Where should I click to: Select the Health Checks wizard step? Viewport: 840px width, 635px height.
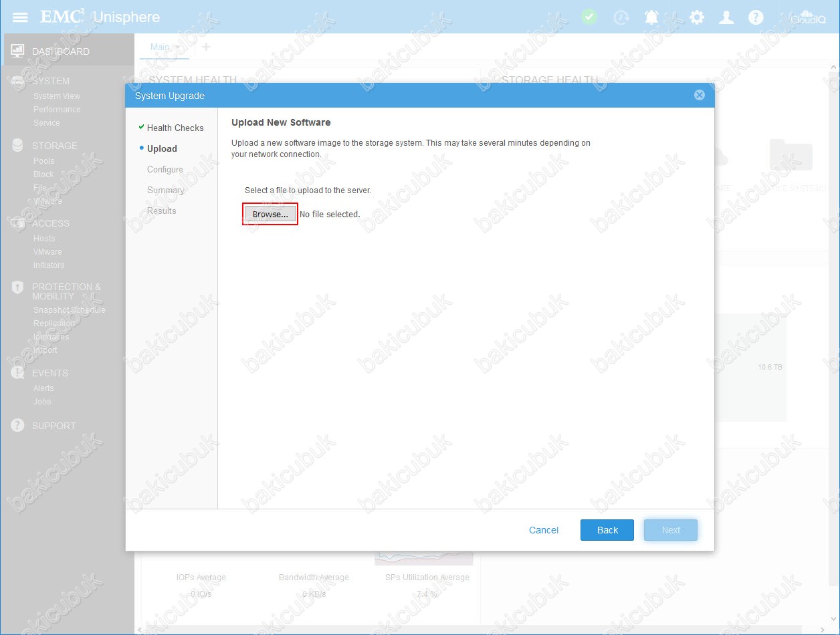click(x=175, y=128)
